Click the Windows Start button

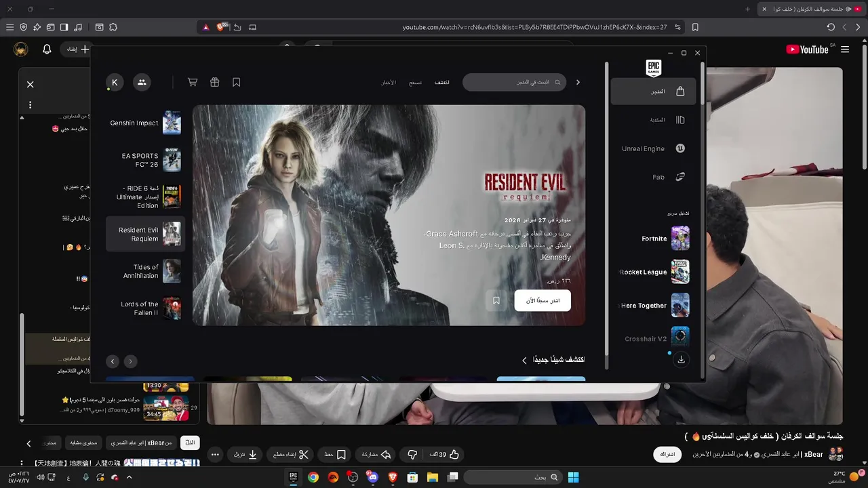pos(573,477)
